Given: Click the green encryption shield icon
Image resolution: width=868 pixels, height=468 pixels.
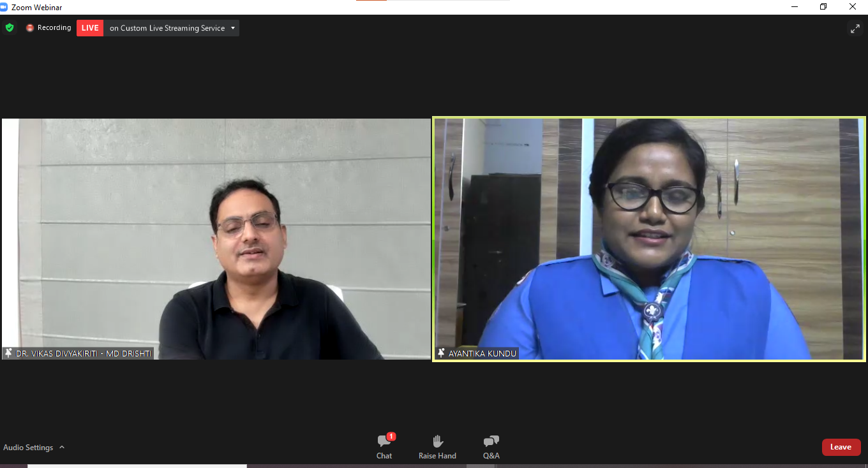Looking at the screenshot, I should 10,28.
